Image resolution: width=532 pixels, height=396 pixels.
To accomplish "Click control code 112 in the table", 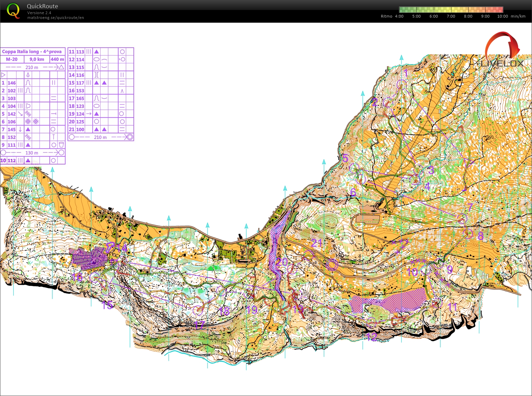I will (12, 160).
